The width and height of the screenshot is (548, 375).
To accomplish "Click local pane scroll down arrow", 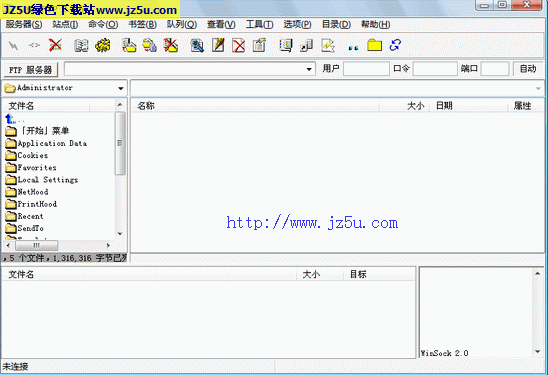I will (x=120, y=233).
